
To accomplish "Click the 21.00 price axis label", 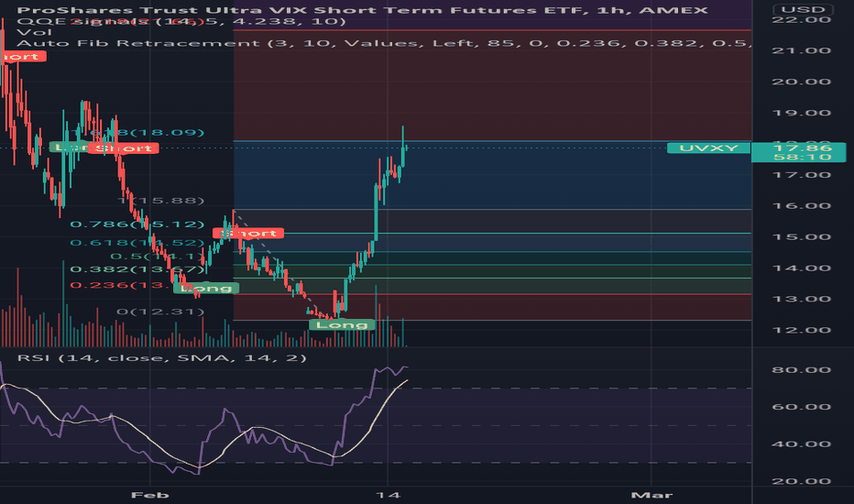I will pos(801,50).
